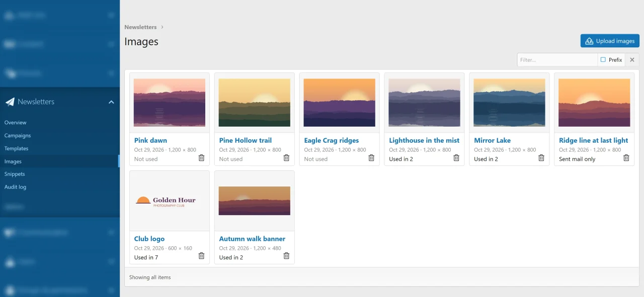Click the "Not used" text under Pink dawn
The image size is (644, 297).
pyautogui.click(x=146, y=159)
